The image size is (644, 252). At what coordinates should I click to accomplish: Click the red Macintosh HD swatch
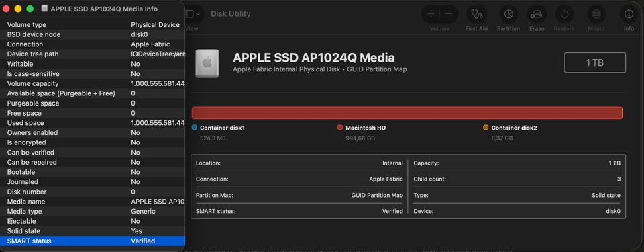[x=340, y=128]
